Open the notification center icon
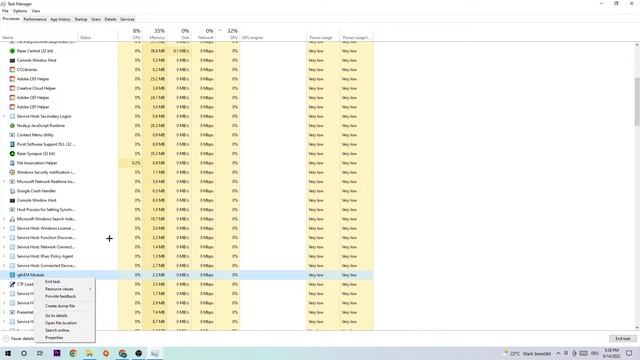Screen dimensions: 640x360 click(x=629, y=353)
